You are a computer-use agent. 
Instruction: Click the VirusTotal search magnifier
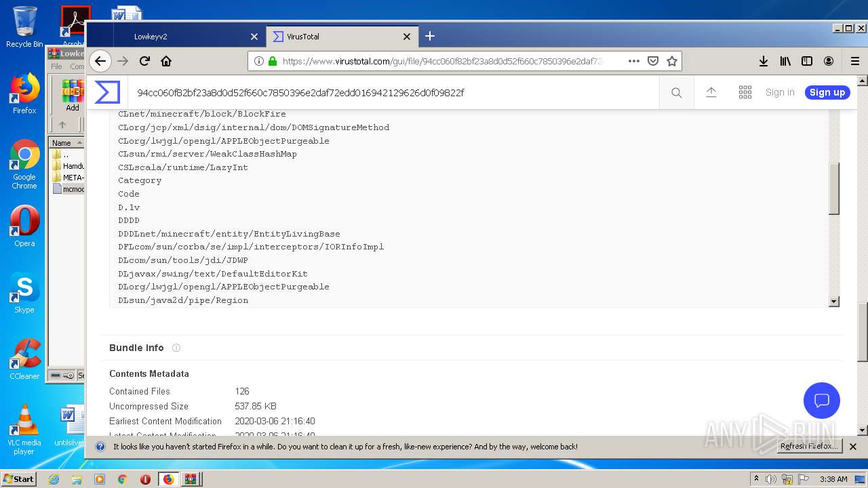coord(677,93)
